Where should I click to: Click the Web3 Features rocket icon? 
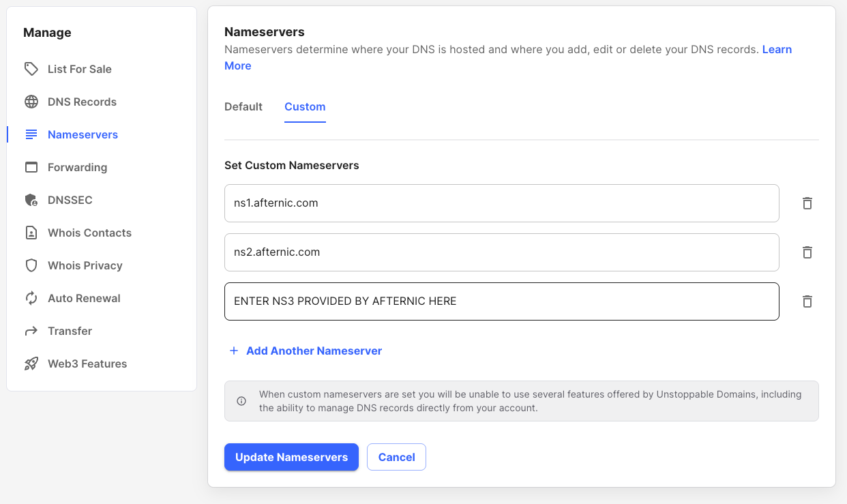coord(31,364)
